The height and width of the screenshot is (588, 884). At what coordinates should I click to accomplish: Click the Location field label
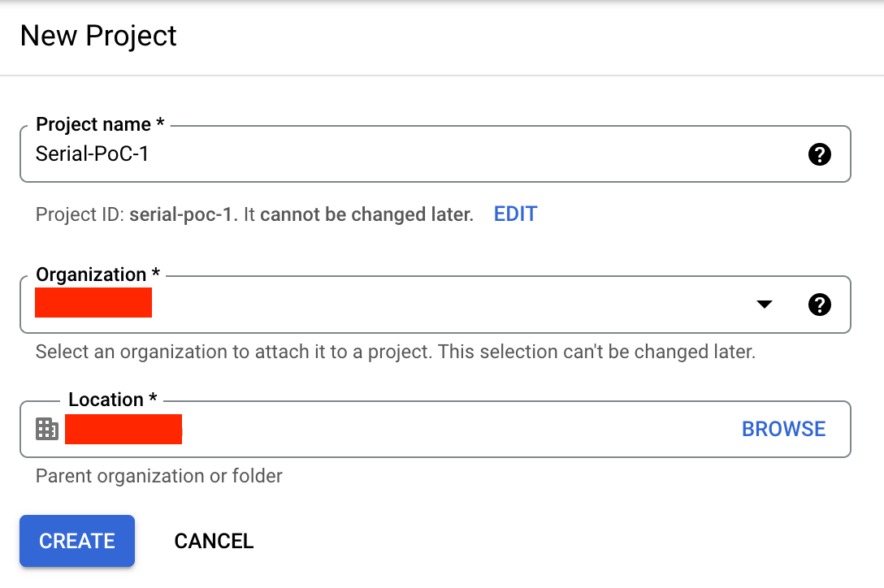[113, 400]
